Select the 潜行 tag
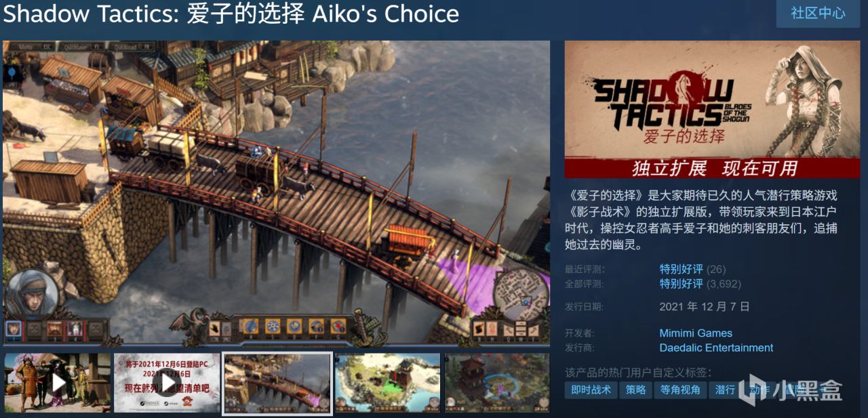Viewport: 868px width, 418px height. [725, 390]
